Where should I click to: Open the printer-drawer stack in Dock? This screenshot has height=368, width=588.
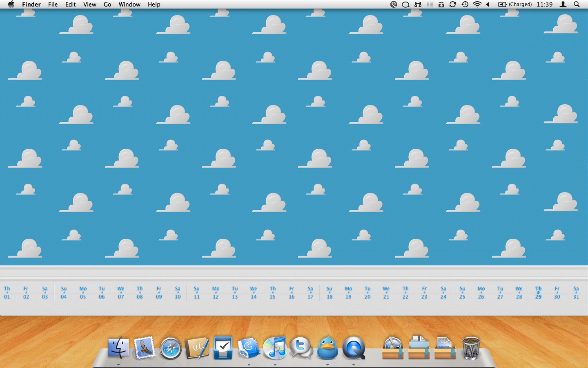click(x=419, y=348)
